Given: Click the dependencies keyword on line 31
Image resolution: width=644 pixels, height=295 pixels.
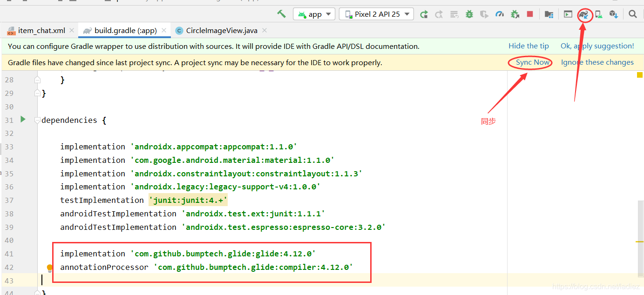Looking at the screenshot, I should pos(69,120).
